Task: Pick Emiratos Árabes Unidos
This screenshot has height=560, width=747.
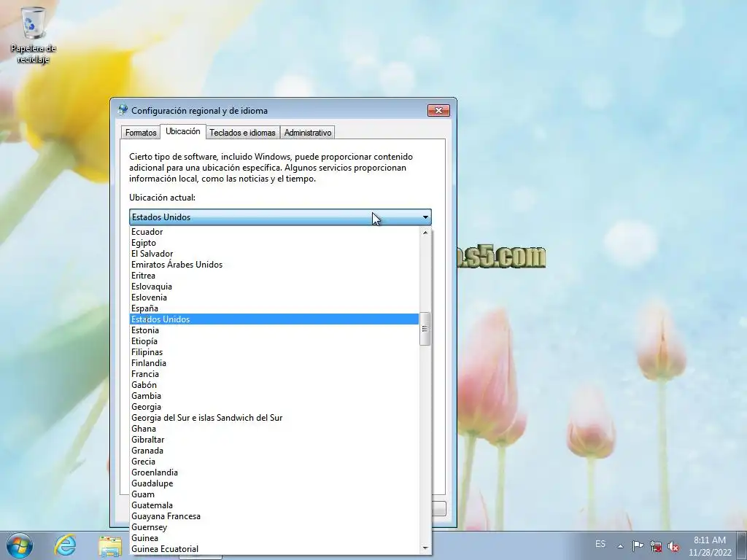Action: coord(274,265)
